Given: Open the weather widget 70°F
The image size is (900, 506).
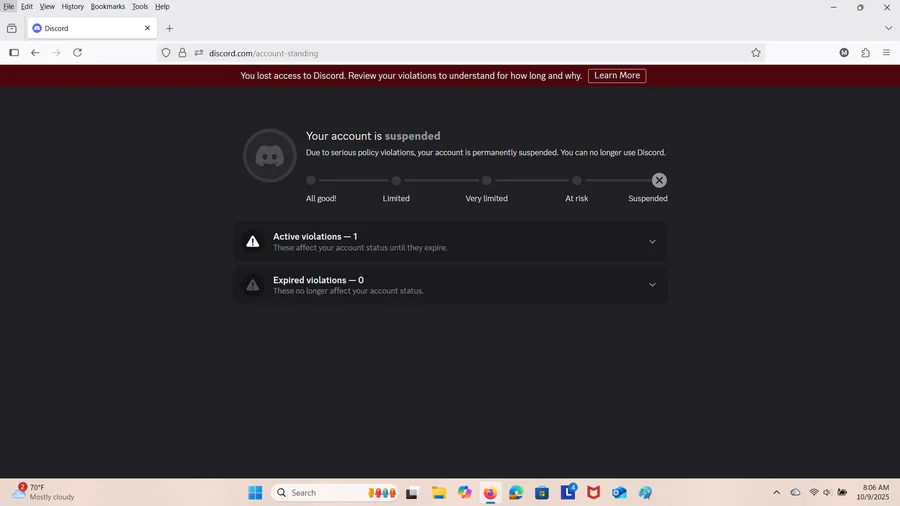Looking at the screenshot, I should click(x=44, y=493).
